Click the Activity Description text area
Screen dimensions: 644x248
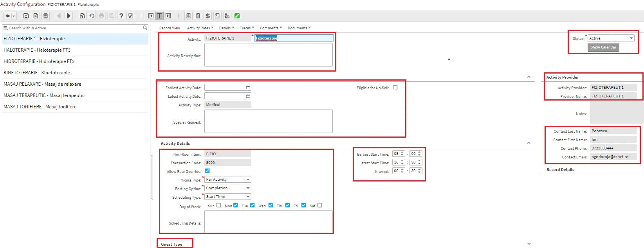pyautogui.click(x=269, y=55)
